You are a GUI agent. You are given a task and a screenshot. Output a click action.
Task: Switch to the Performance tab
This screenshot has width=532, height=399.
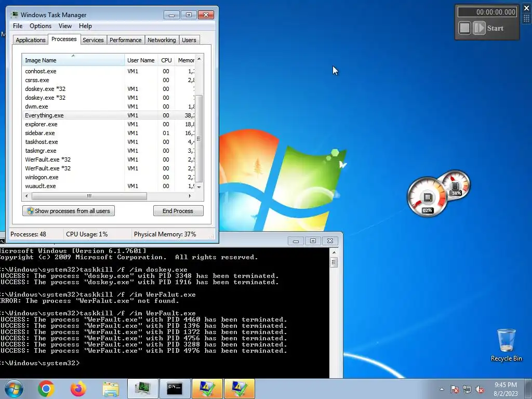125,40
